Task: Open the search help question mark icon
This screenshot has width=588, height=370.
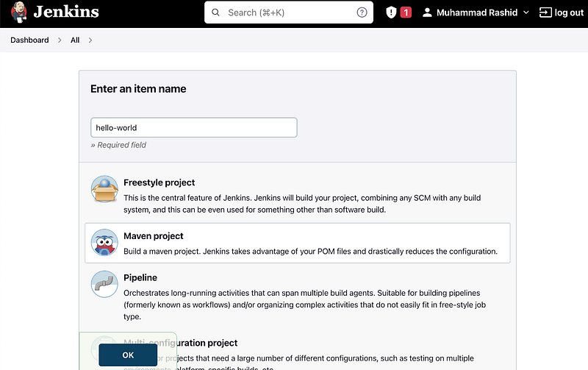Action: pyautogui.click(x=362, y=13)
